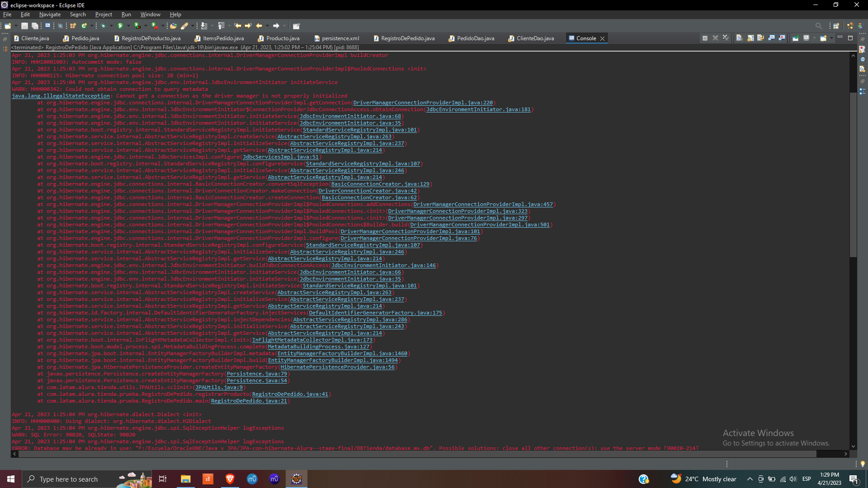Click the New Java Class icon
The width and height of the screenshot is (868, 488).
84,26
